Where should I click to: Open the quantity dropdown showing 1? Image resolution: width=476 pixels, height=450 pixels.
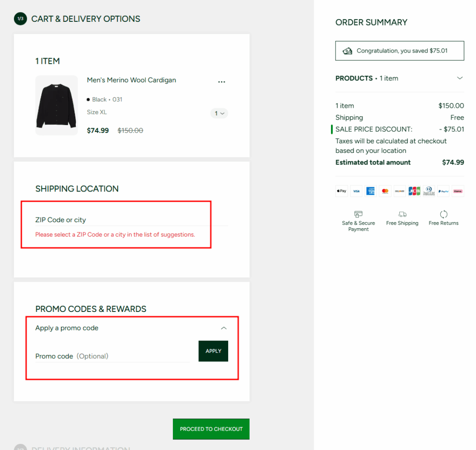click(x=219, y=113)
